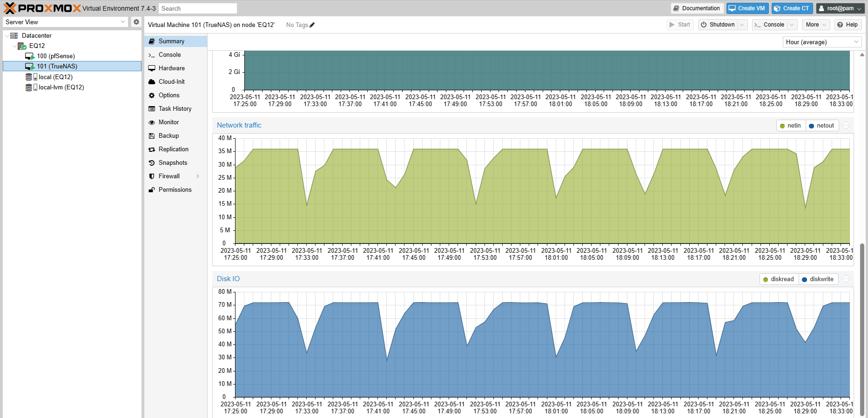Expand the Firewall submenu arrow

click(x=198, y=176)
